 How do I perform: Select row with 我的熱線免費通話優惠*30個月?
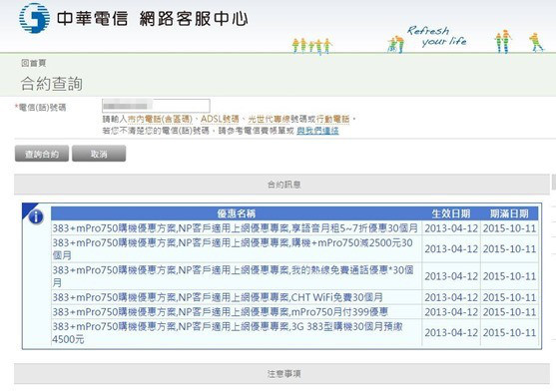[x=294, y=276]
